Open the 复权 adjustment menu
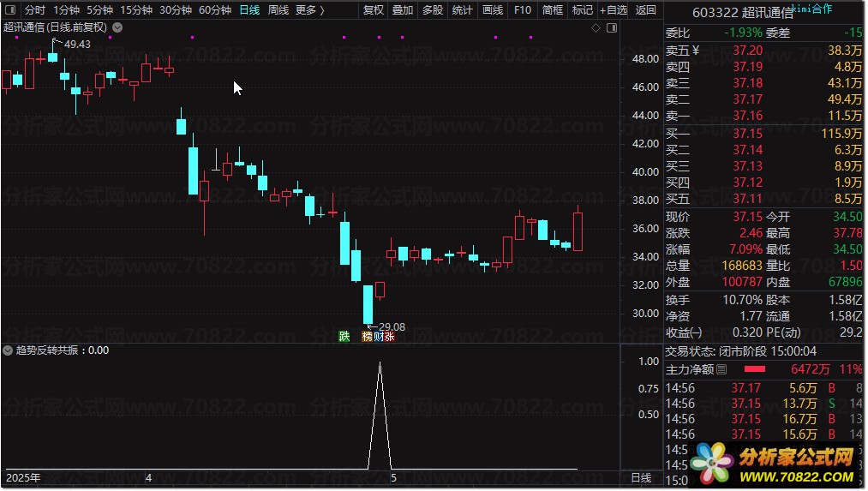868x491 pixels. 373,10
